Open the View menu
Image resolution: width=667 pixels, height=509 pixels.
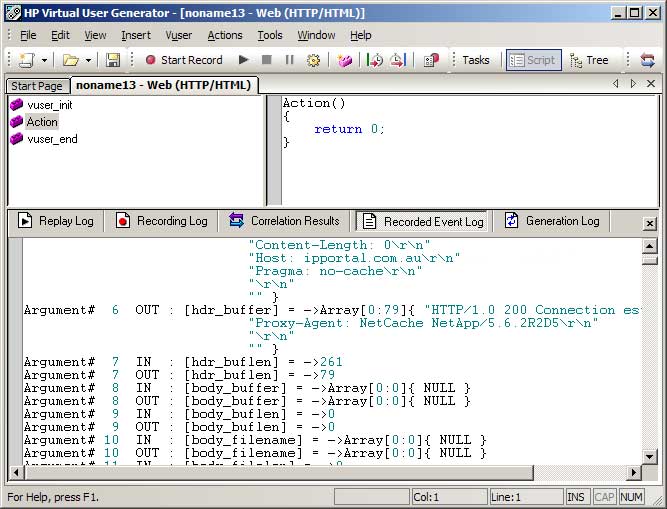point(95,35)
